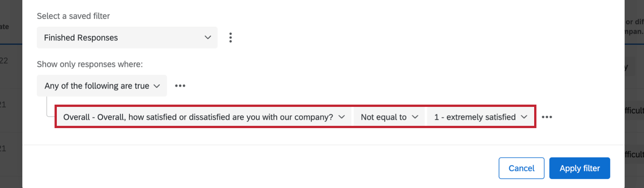Click the dimmed background left of the dialog
This screenshot has height=188, width=644.
pos(11,125)
